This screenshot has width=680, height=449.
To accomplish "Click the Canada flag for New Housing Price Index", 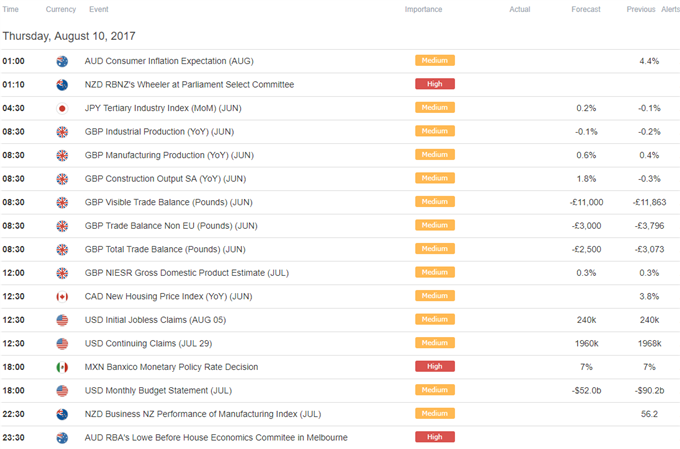I will point(62,297).
